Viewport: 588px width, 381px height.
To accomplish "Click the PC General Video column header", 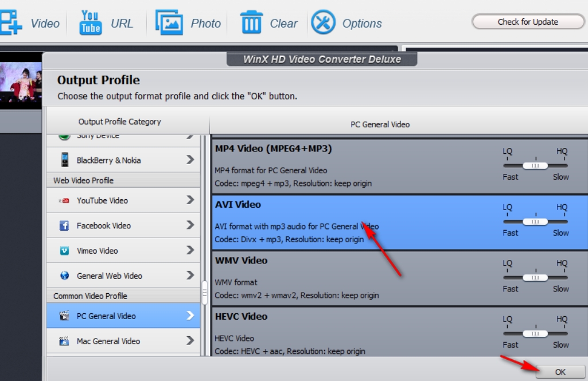I will (380, 125).
